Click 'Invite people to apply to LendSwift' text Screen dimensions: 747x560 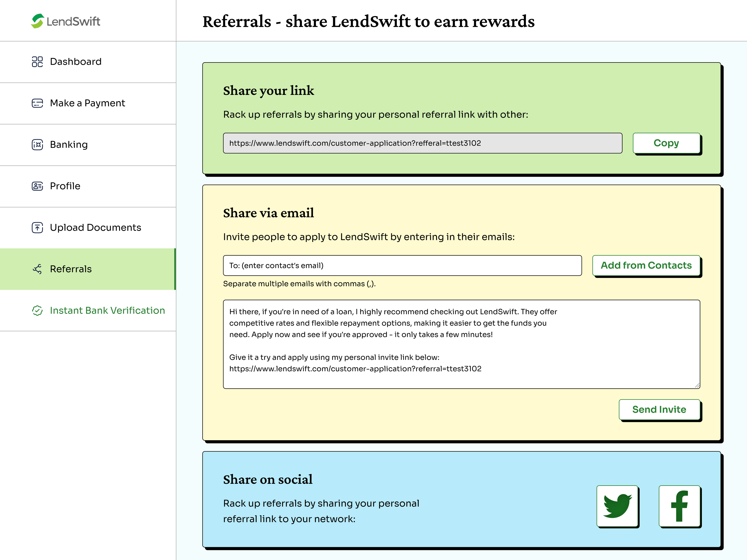pos(369,237)
